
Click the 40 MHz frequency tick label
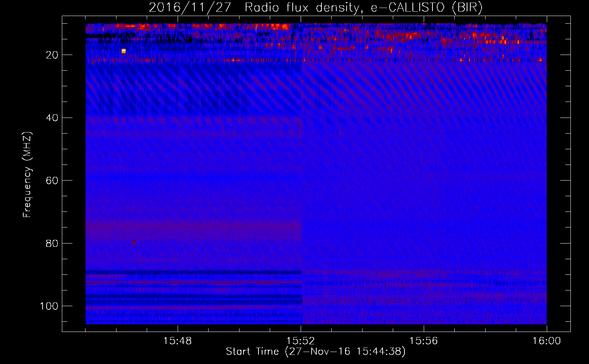[52, 118]
